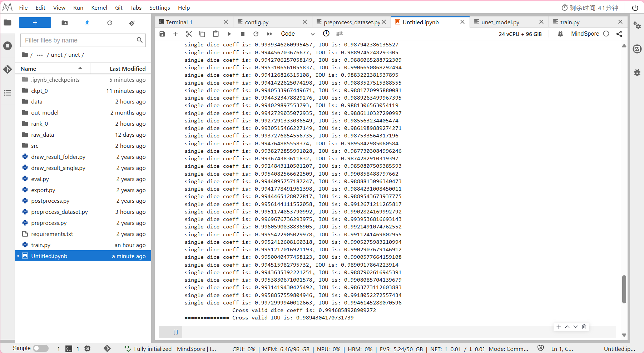644x353 pixels.
Task: Insert a cell below
Action: pos(175,34)
